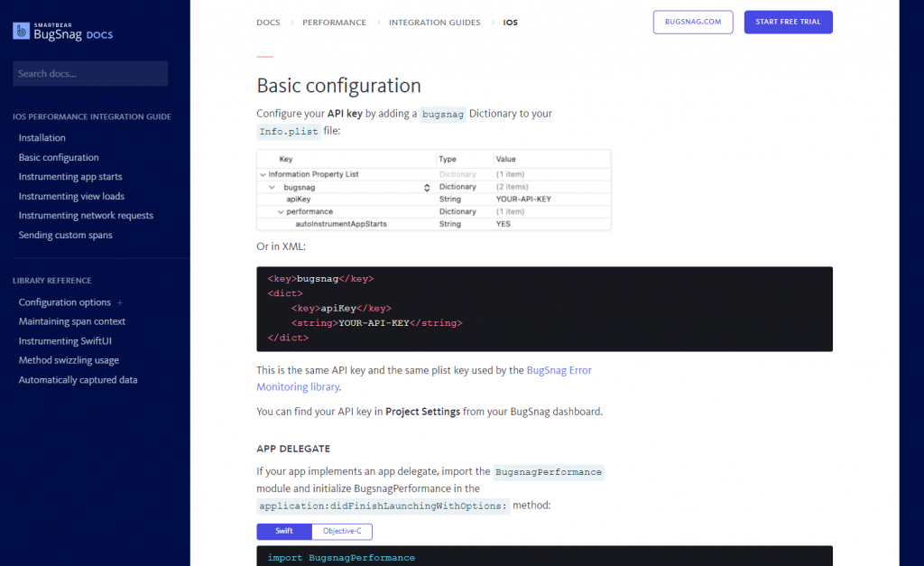Open Basic configuration sidebar item
The image size is (924, 566).
click(x=59, y=157)
